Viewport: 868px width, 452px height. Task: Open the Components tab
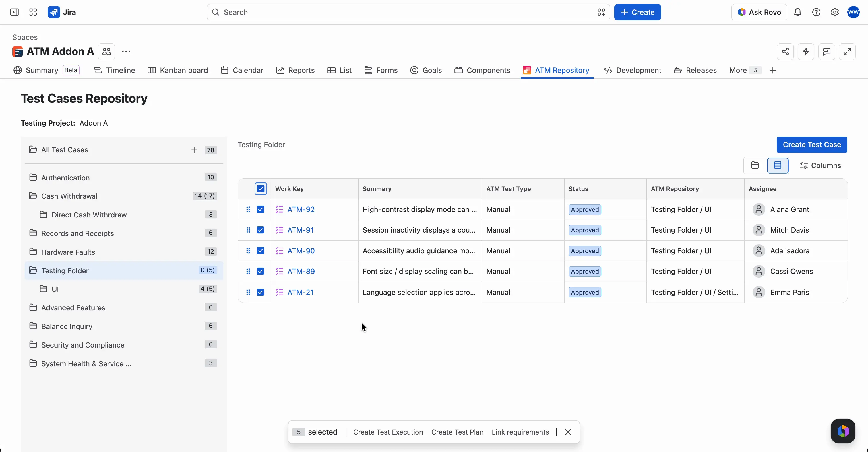(482, 70)
